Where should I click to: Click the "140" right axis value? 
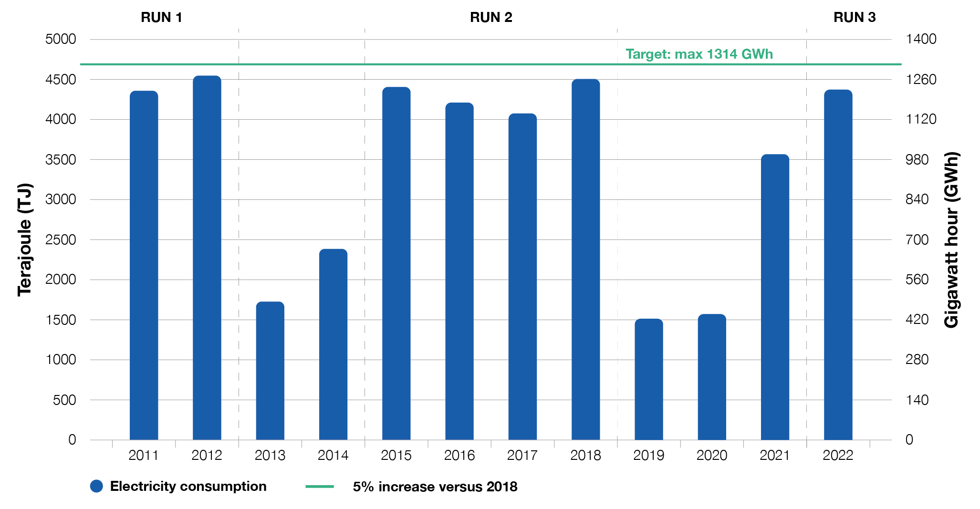(917, 400)
